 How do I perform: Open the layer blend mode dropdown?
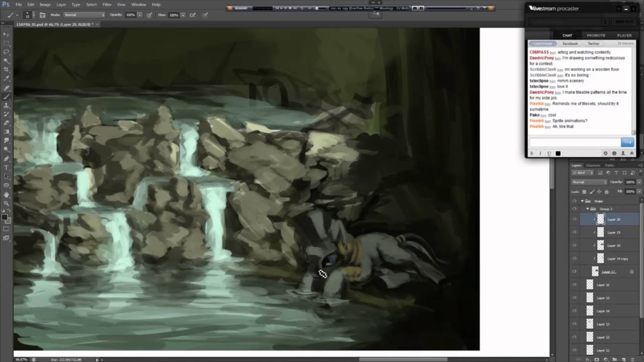tap(589, 182)
